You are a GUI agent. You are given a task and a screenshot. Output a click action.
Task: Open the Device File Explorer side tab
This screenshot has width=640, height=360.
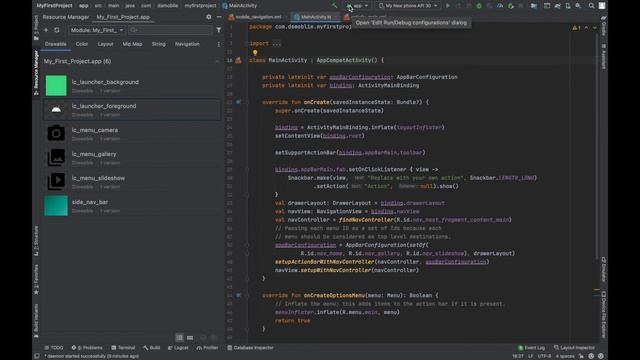click(x=604, y=314)
